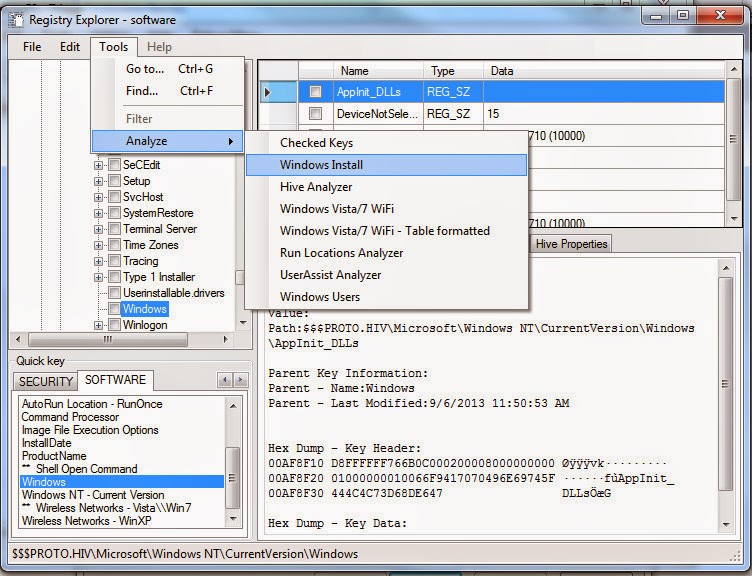Select Windows Users analyzer
This screenshot has height=576, width=752.
click(387, 297)
